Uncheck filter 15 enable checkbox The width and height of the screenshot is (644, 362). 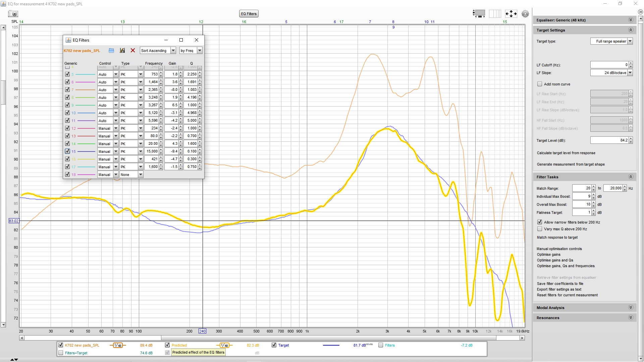(x=67, y=151)
